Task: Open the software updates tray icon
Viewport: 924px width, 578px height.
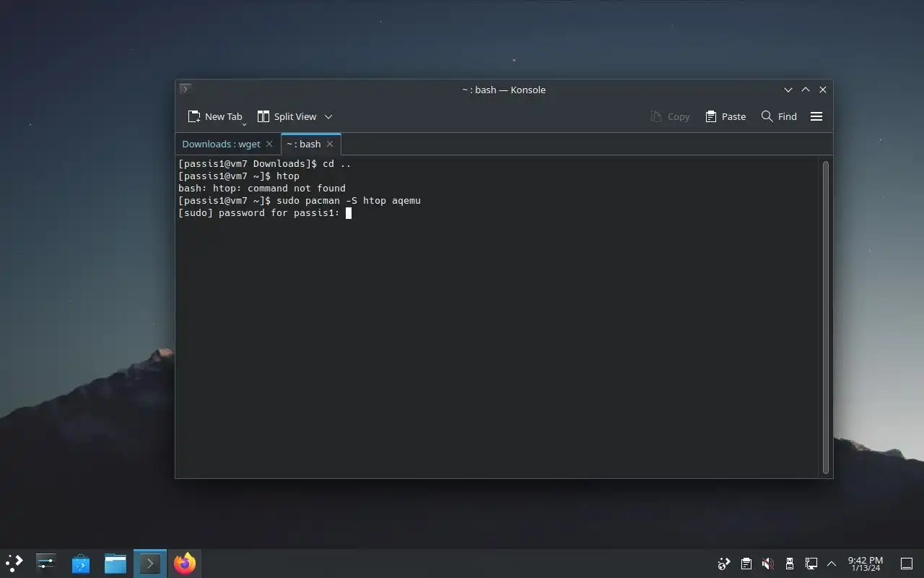Action: (724, 564)
